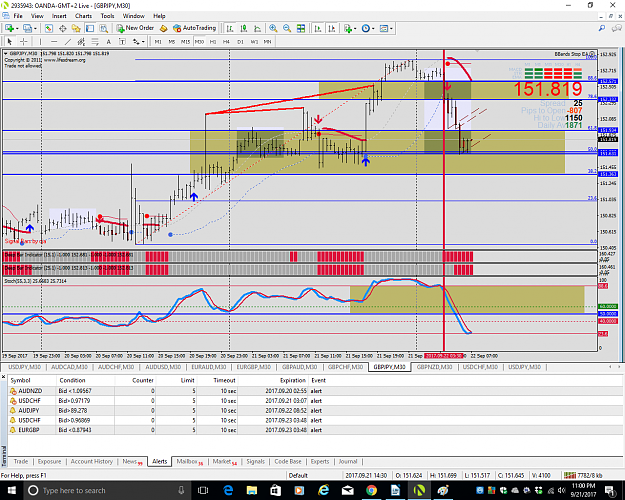Toggle the Data Window icon
Viewport: 625px width, 500px height.
(63, 28)
